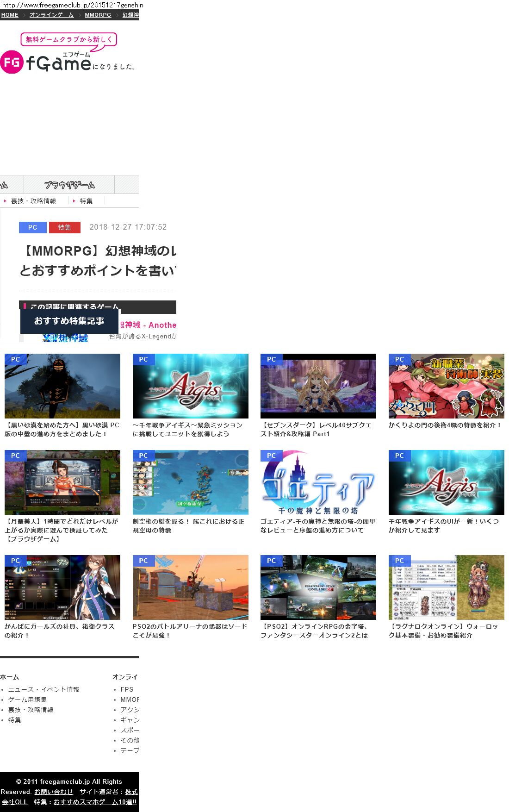This screenshot has width=509, height=812.
Task: Open the ゴエティア article thumbnail
Action: coord(318,482)
